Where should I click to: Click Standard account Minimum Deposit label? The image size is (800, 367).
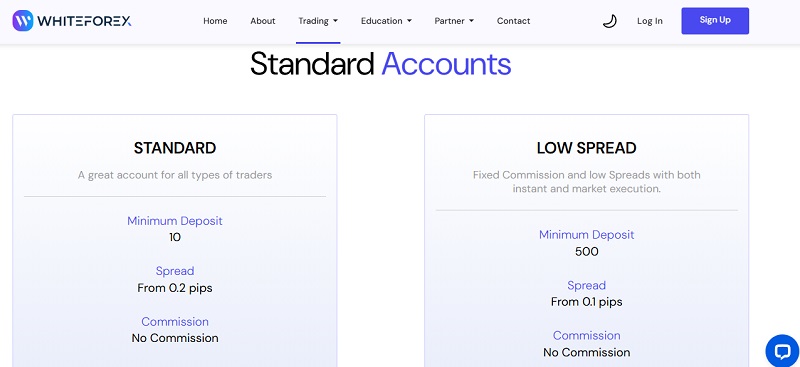[175, 221]
